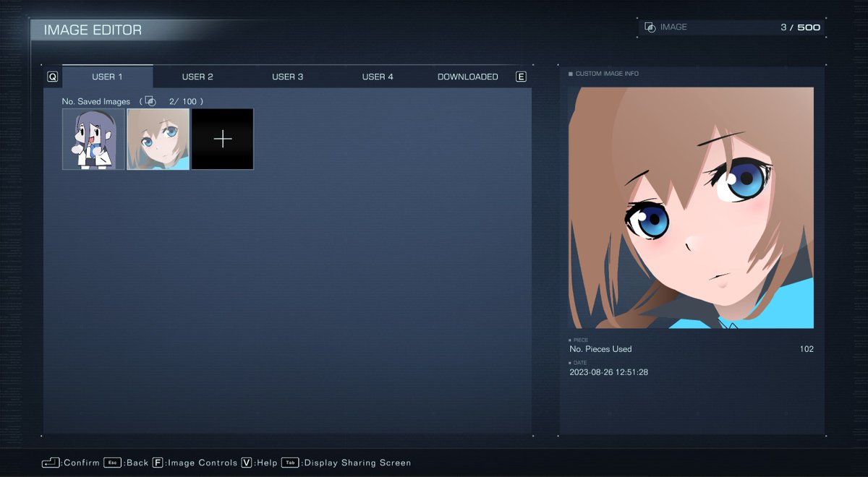868x477 pixels.
Task: Click the 'No. Pieces Used' label
Action: click(600, 349)
